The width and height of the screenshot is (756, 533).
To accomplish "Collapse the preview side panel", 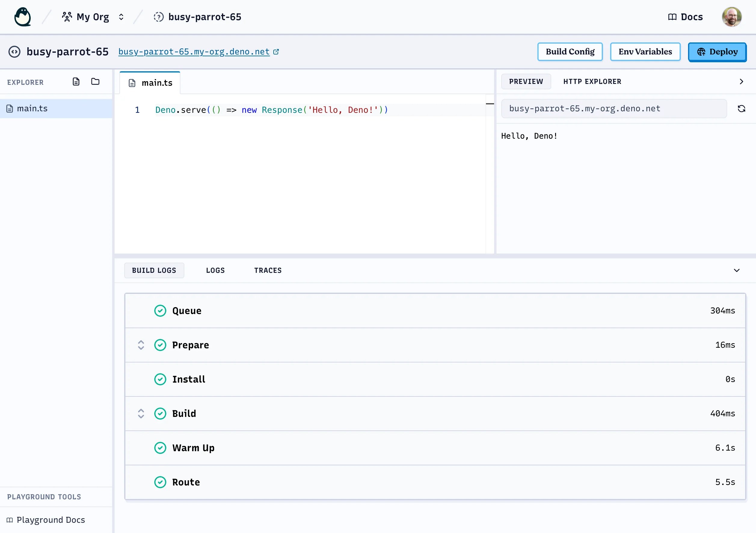I will (x=741, y=82).
